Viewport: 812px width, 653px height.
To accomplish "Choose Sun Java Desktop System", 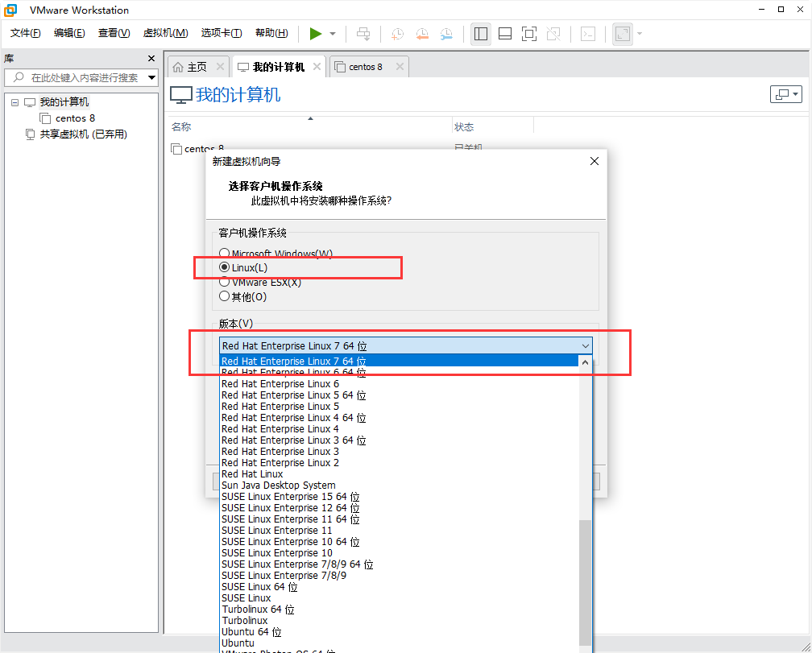I will point(399,486).
